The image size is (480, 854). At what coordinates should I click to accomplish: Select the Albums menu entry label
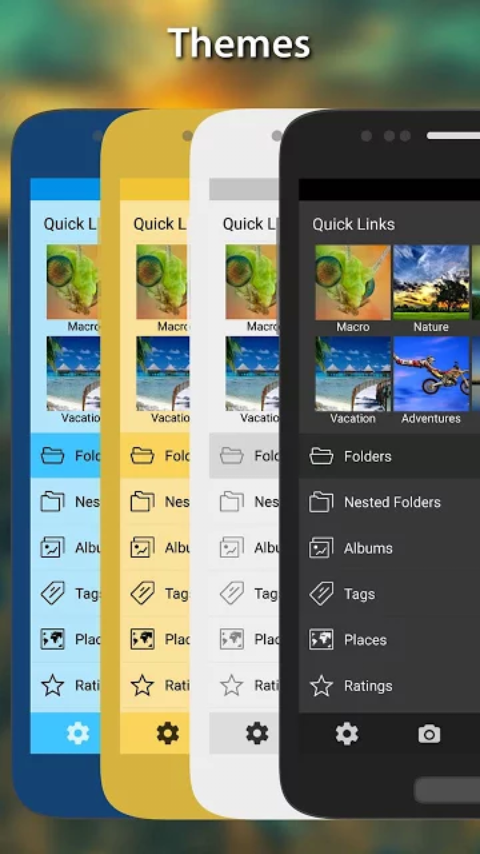[368, 548]
